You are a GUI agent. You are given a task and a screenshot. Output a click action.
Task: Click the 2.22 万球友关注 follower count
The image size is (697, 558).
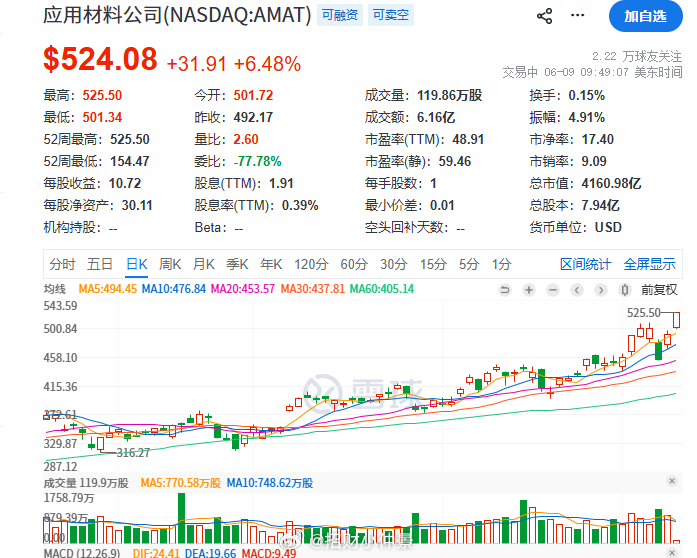click(637, 56)
